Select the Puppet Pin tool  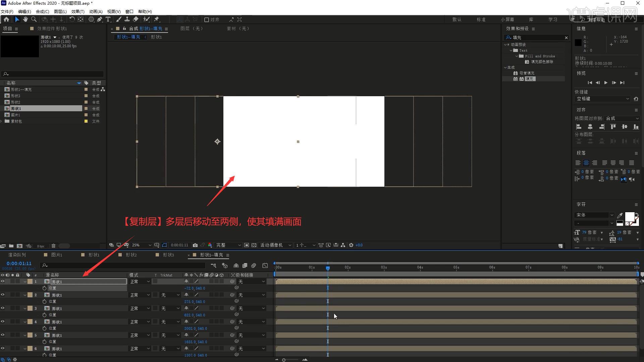coord(157,19)
